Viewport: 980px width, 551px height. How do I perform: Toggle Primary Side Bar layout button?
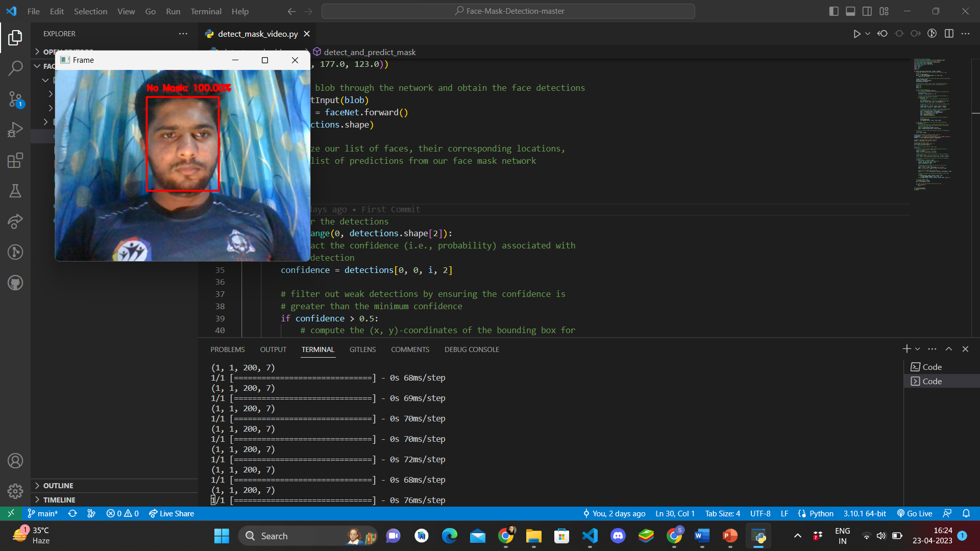[834, 11]
